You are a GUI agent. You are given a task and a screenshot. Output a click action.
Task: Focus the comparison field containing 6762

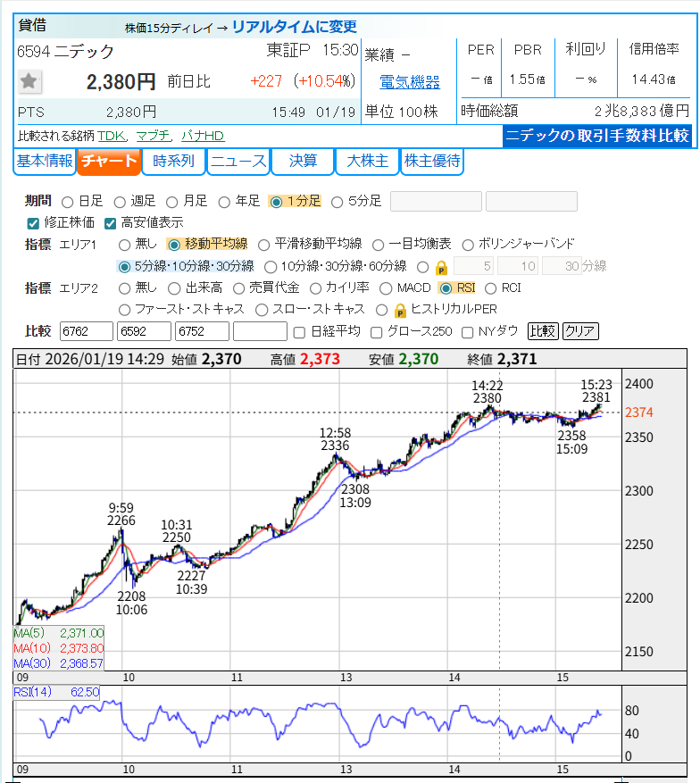(x=87, y=331)
